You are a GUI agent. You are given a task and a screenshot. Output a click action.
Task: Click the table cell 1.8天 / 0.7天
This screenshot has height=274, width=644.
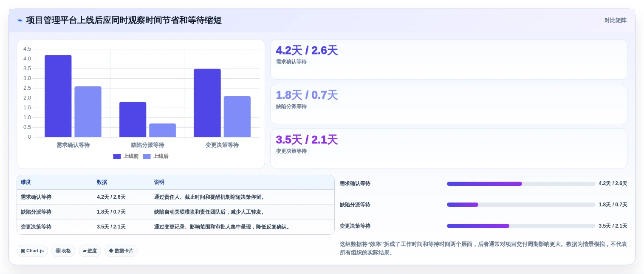(x=111, y=212)
